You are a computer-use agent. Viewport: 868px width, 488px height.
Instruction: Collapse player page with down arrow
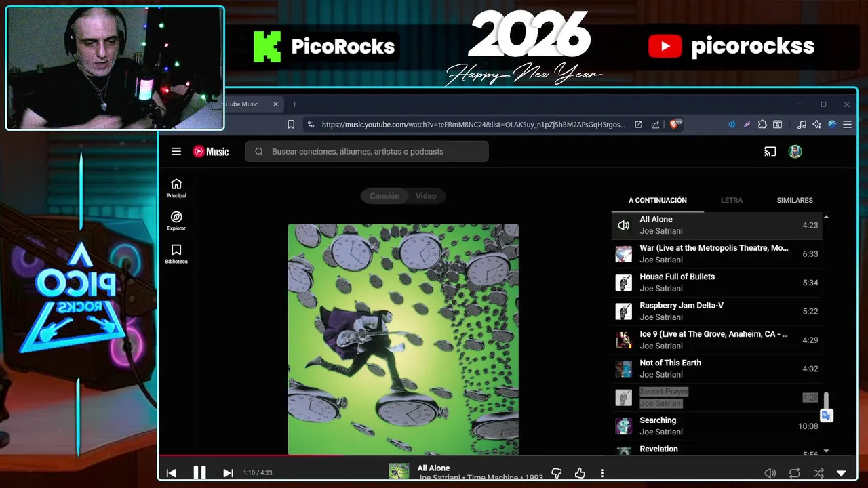(x=842, y=473)
